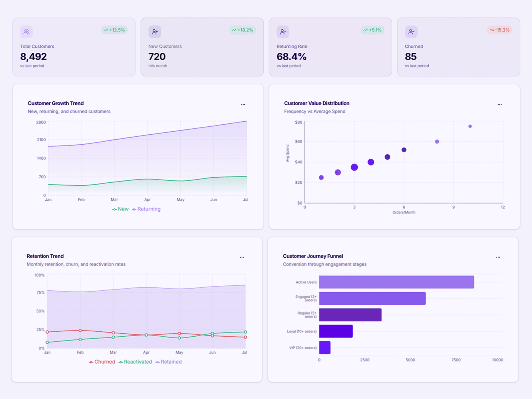This screenshot has height=399, width=532.
Task: Click the largest bubble in Customer Value Distribution
Action: click(355, 167)
